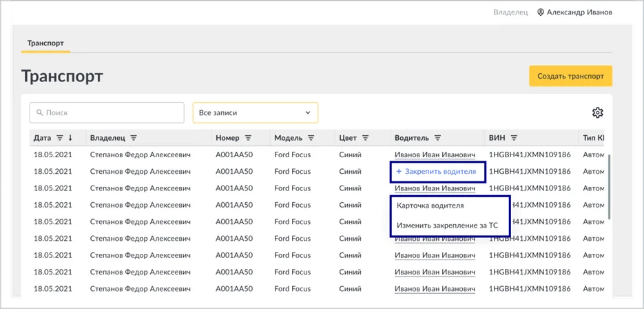Open filter icon on Номер column
644x309 pixels.
(248, 138)
